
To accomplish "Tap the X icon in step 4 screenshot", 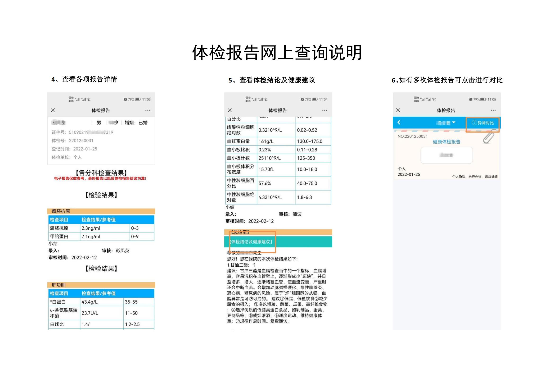I will tap(53, 110).
